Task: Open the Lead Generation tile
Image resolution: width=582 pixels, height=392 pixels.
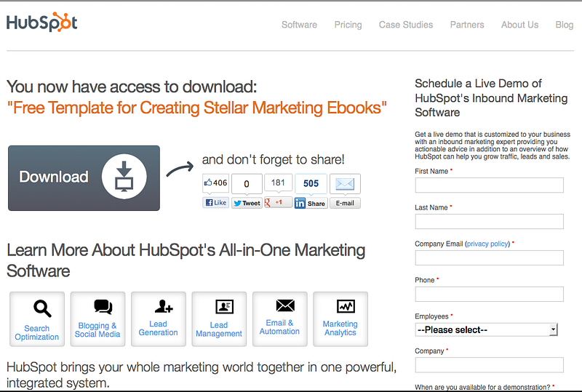Action: [x=159, y=319]
